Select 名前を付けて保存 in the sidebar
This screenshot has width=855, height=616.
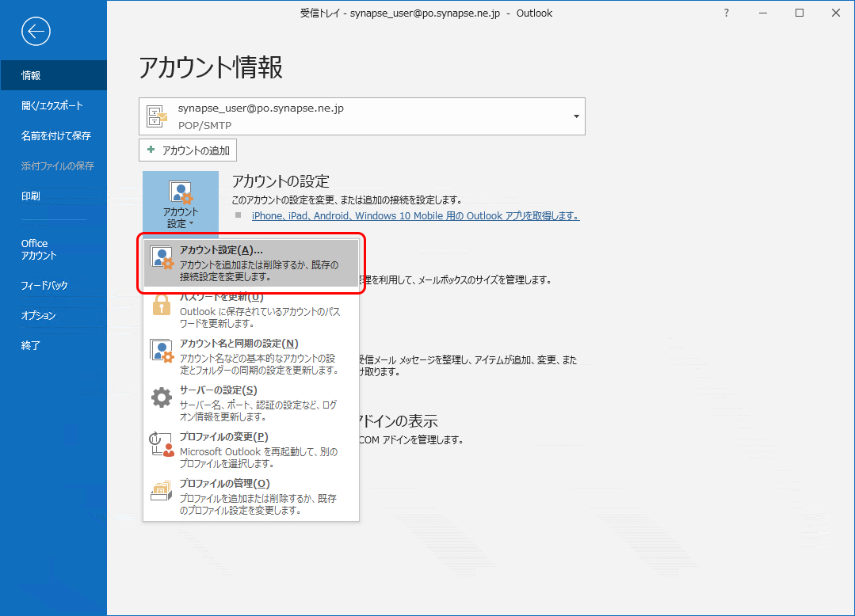53,135
